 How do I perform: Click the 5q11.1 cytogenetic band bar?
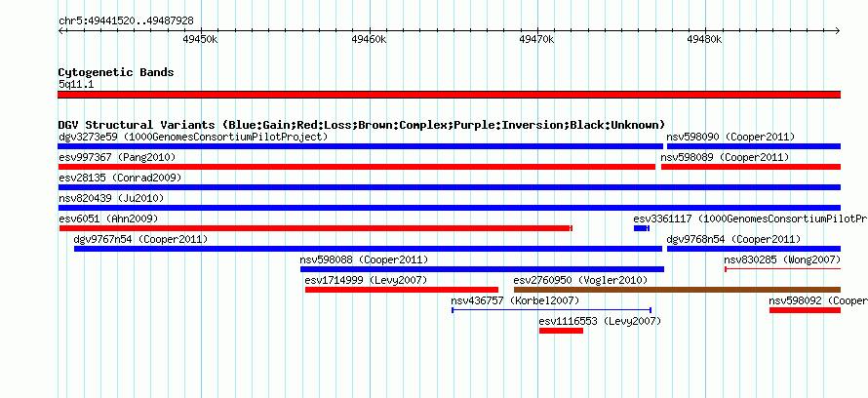click(x=450, y=95)
